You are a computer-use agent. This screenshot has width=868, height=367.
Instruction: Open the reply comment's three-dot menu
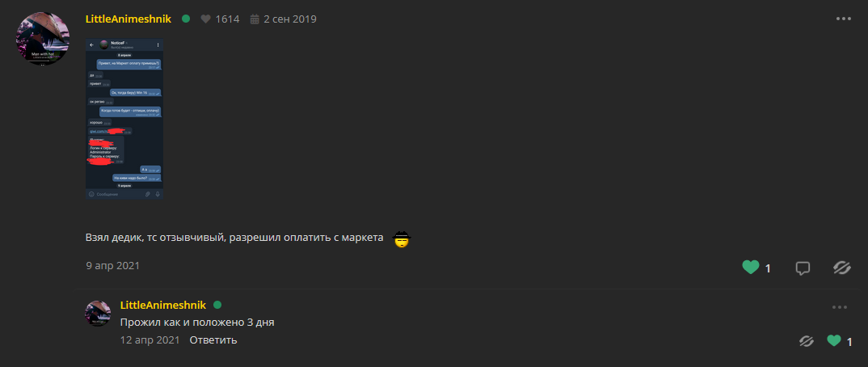[x=840, y=307]
